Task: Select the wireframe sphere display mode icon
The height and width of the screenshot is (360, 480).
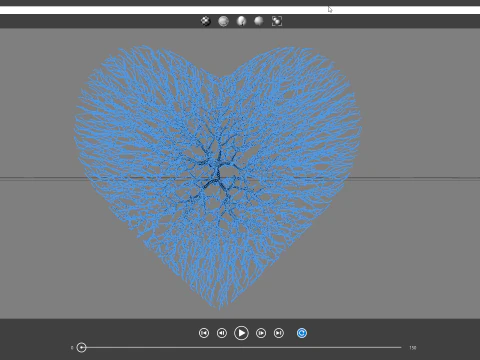Action: pos(223,21)
